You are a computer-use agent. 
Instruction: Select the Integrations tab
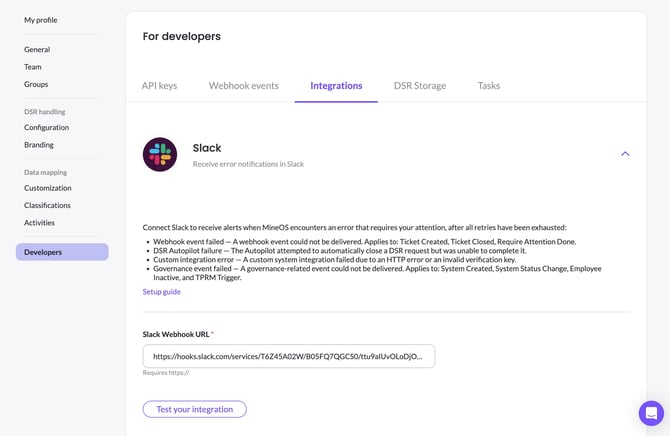click(x=336, y=86)
